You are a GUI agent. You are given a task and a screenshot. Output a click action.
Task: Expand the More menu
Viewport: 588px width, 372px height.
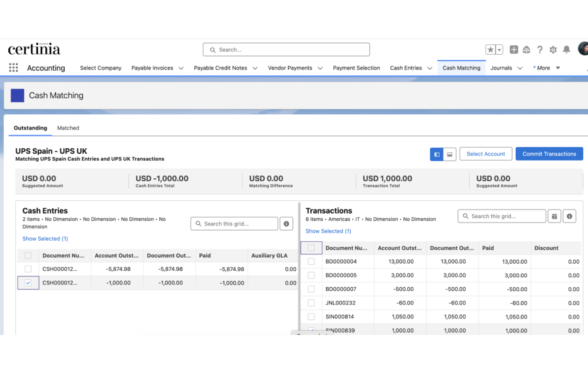(x=545, y=68)
